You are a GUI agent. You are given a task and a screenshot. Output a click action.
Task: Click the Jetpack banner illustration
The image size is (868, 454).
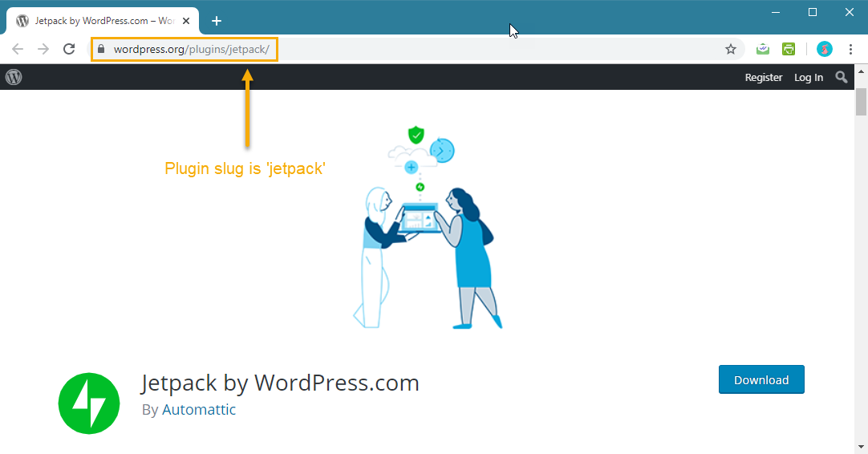427,227
